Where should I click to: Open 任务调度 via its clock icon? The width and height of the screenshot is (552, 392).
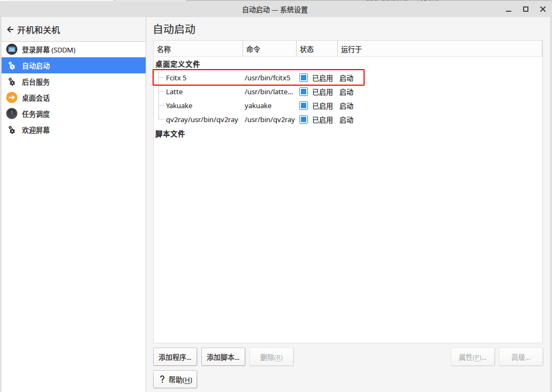click(12, 114)
